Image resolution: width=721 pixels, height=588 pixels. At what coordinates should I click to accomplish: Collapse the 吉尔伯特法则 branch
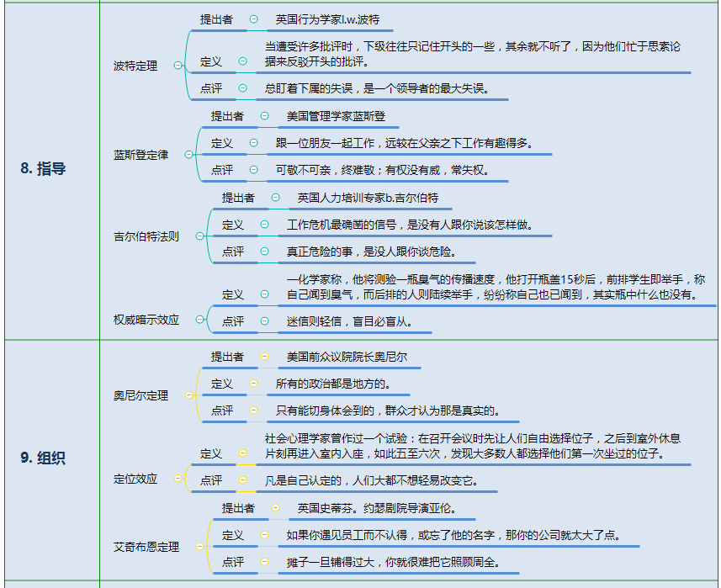(199, 236)
